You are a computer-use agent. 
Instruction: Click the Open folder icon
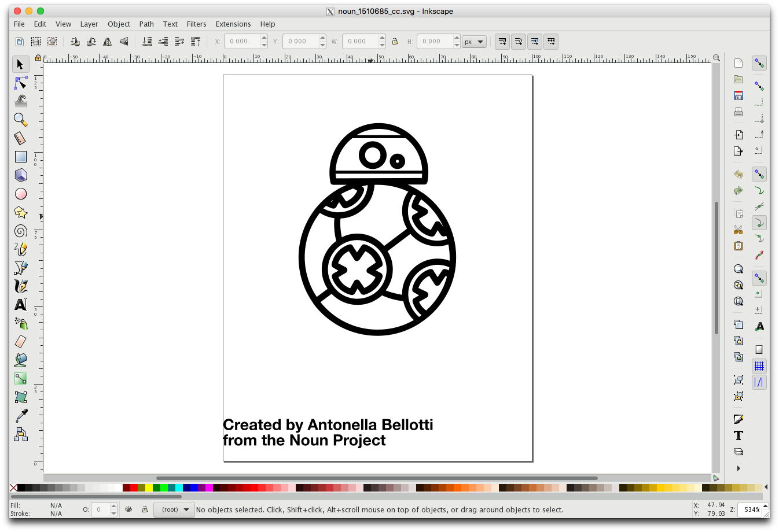738,79
